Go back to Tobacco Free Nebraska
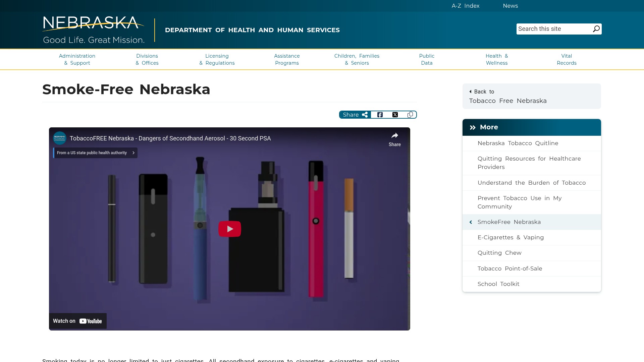Viewport: 644px width, 362px height. (x=532, y=96)
